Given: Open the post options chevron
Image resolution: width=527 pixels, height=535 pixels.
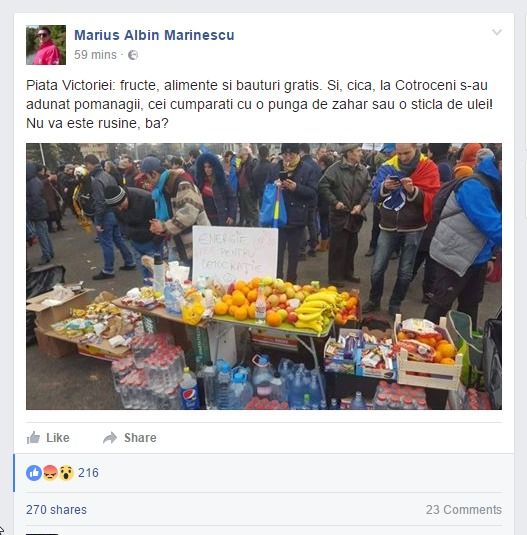Looking at the screenshot, I should [x=497, y=32].
